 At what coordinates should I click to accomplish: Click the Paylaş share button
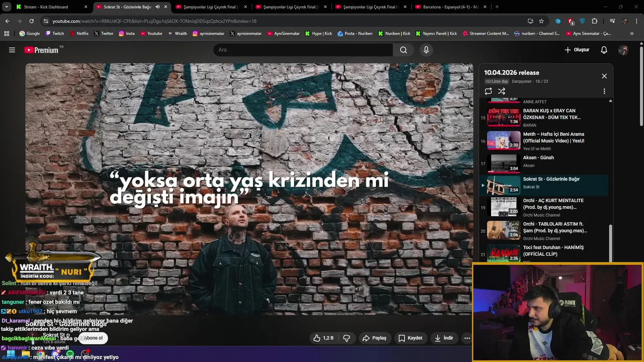tap(374, 338)
